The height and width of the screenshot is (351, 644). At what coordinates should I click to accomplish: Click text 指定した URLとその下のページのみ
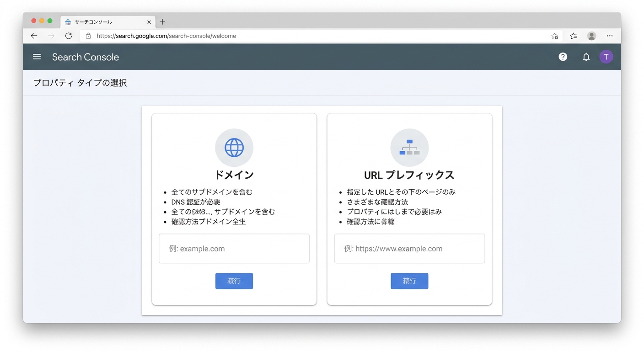[x=401, y=192]
